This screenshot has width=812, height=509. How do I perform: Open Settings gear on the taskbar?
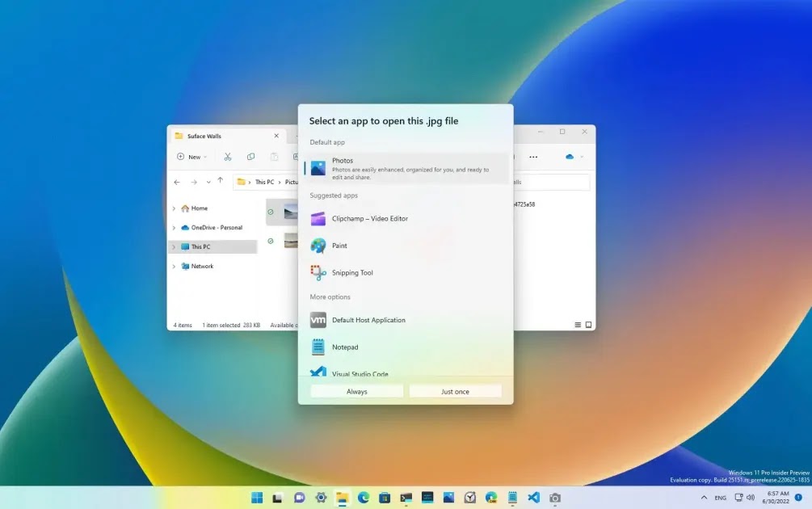(x=321, y=498)
